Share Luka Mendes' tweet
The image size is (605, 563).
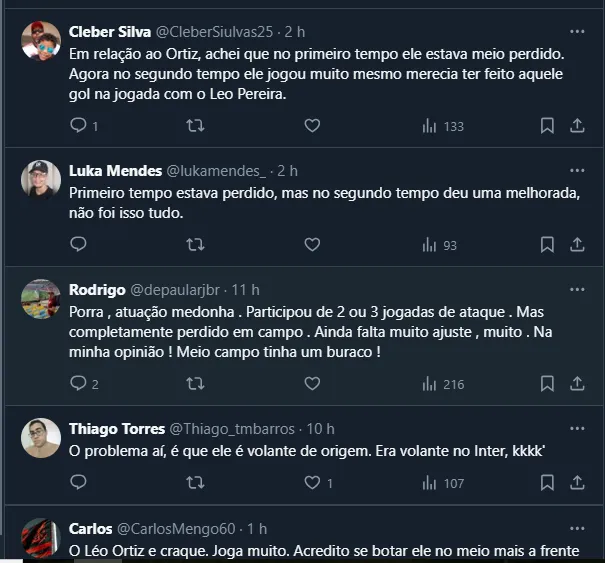click(577, 244)
